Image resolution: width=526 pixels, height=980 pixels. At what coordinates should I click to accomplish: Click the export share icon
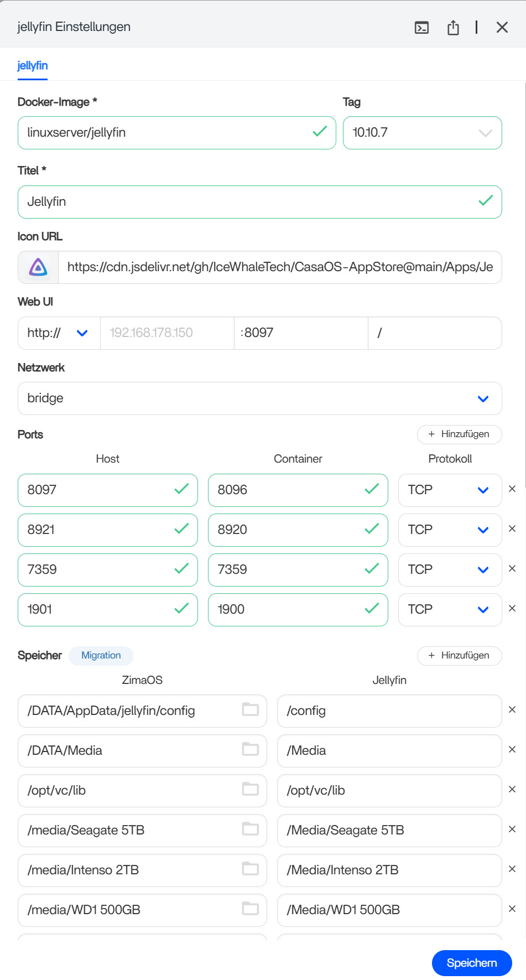pos(453,27)
